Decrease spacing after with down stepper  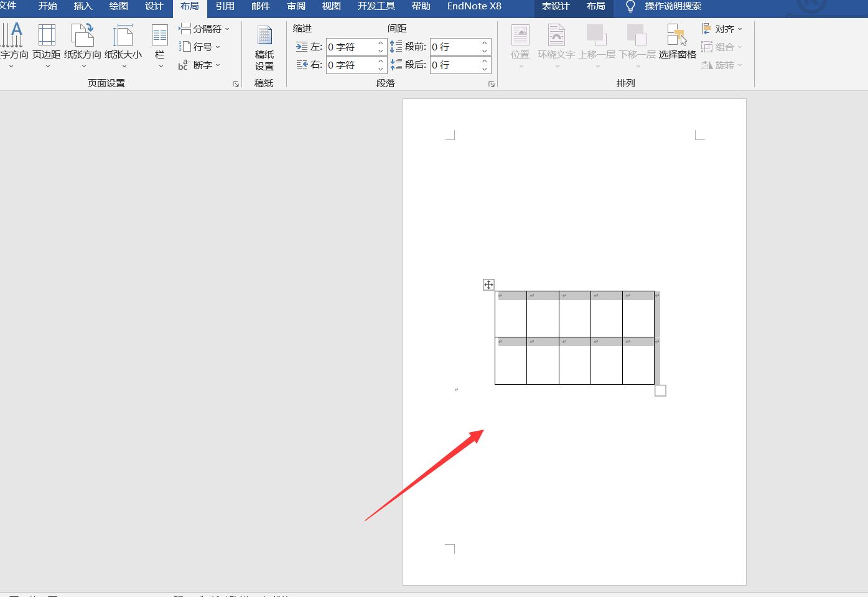click(x=485, y=69)
